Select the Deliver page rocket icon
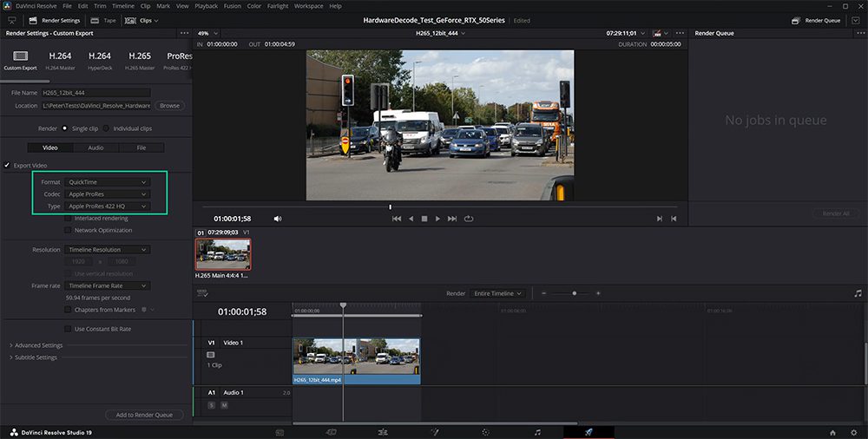The height and width of the screenshot is (439, 868). tap(589, 432)
